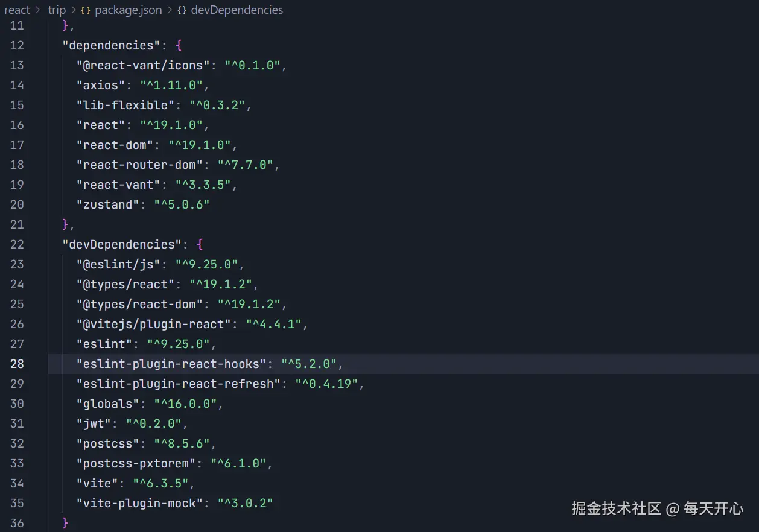
Task: Click line number 28 in the gutter
Action: tap(17, 364)
